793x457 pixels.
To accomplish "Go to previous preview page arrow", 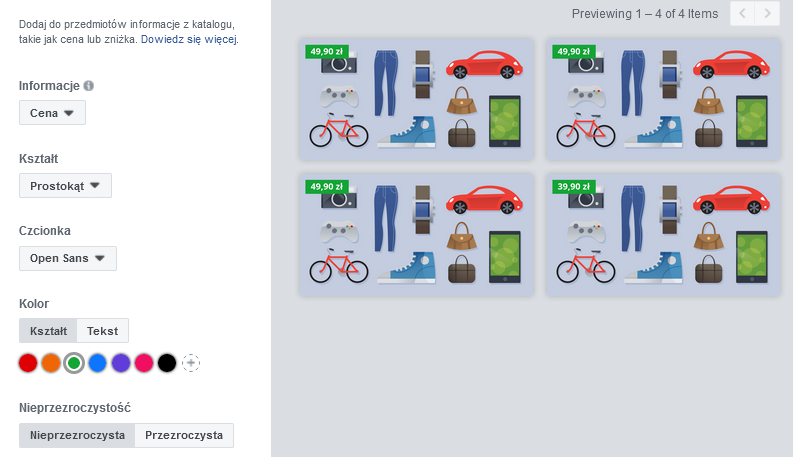I will [742, 14].
